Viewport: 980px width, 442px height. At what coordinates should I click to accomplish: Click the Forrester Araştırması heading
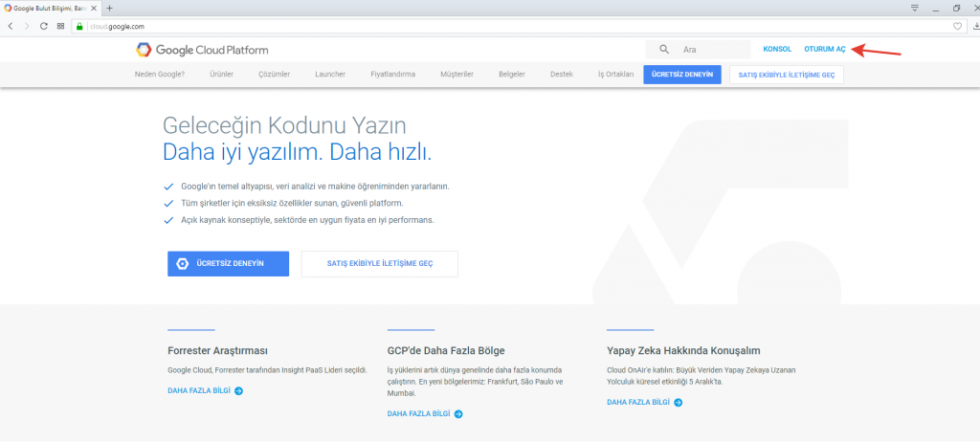click(218, 351)
